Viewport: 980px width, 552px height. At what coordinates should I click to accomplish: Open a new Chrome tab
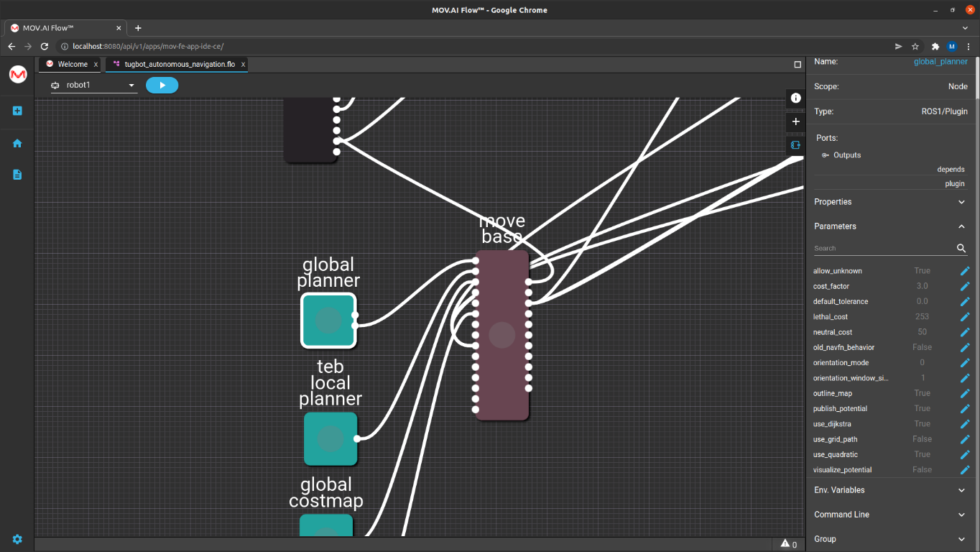(138, 28)
